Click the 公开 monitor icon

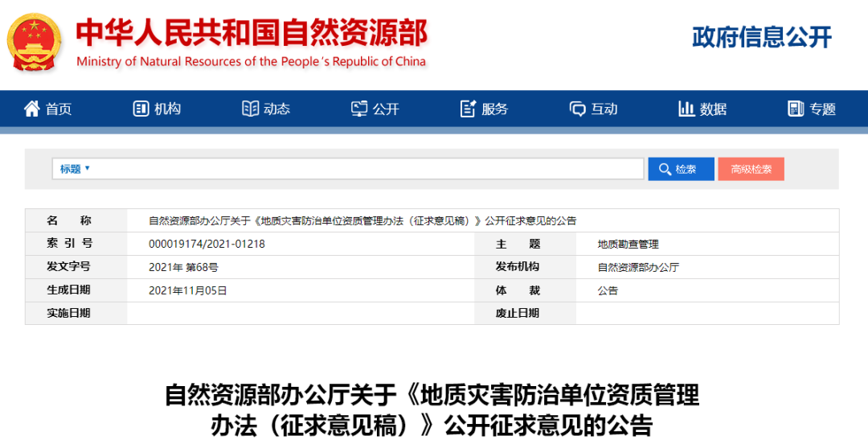tap(359, 109)
